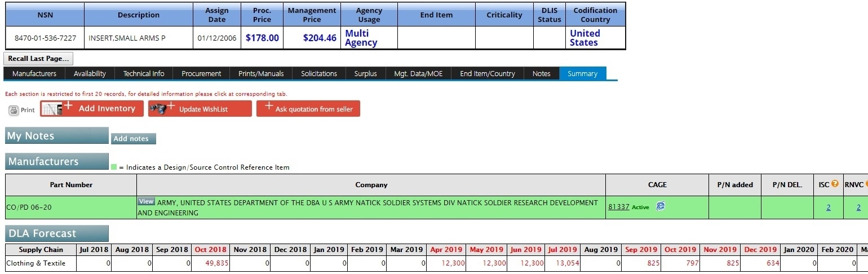
Task: Click the inventory sheet icon on Add Inventory
Action: tap(51, 109)
